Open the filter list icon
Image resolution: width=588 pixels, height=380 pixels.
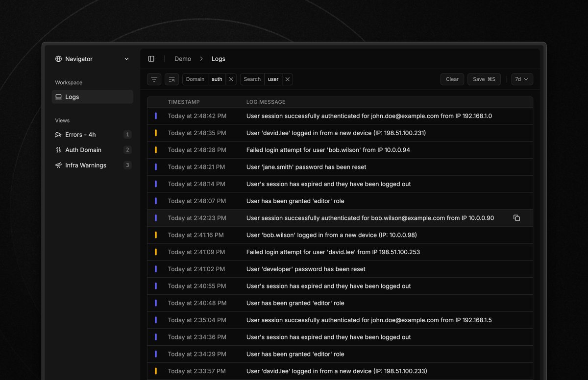(154, 79)
